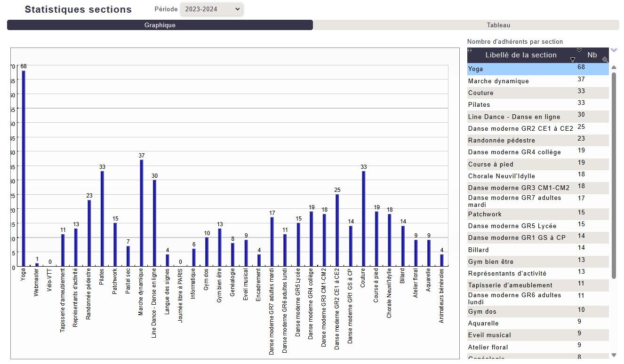Select the Chorale Neuvil'Idylle row
The image size is (624, 364).
coord(520,176)
